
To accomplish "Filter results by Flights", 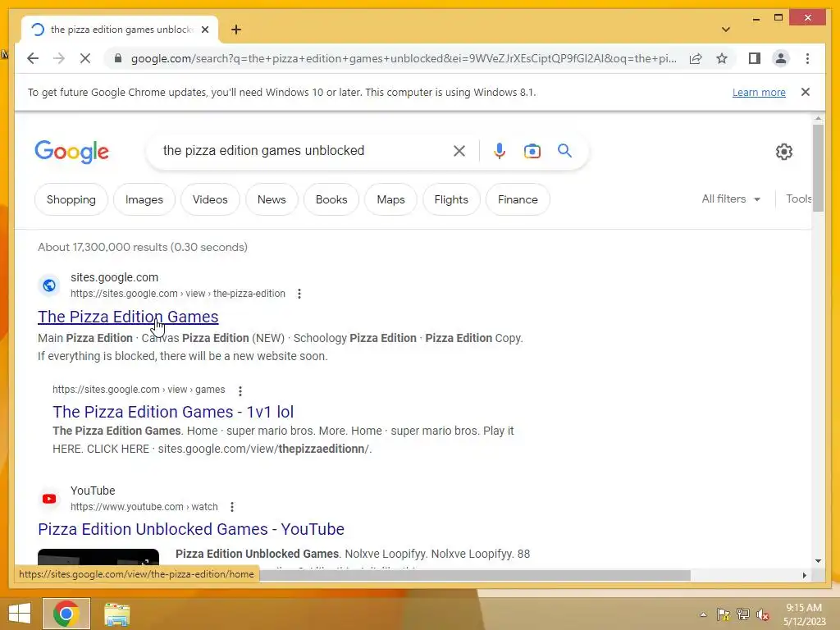I will point(451,199).
